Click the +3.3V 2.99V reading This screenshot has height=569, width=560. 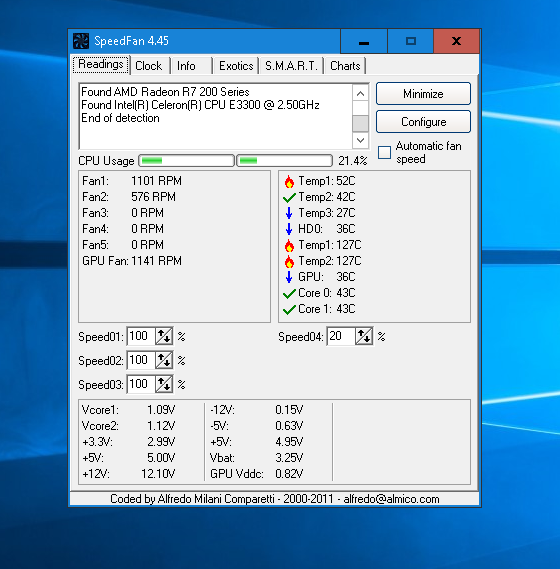[x=128, y=442]
